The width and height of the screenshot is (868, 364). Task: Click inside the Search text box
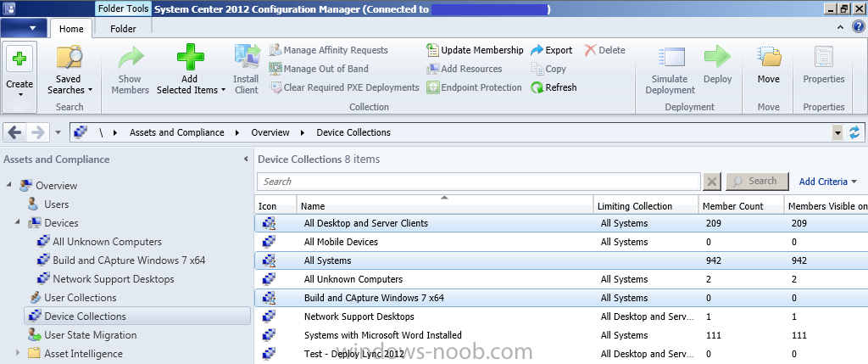tap(479, 182)
